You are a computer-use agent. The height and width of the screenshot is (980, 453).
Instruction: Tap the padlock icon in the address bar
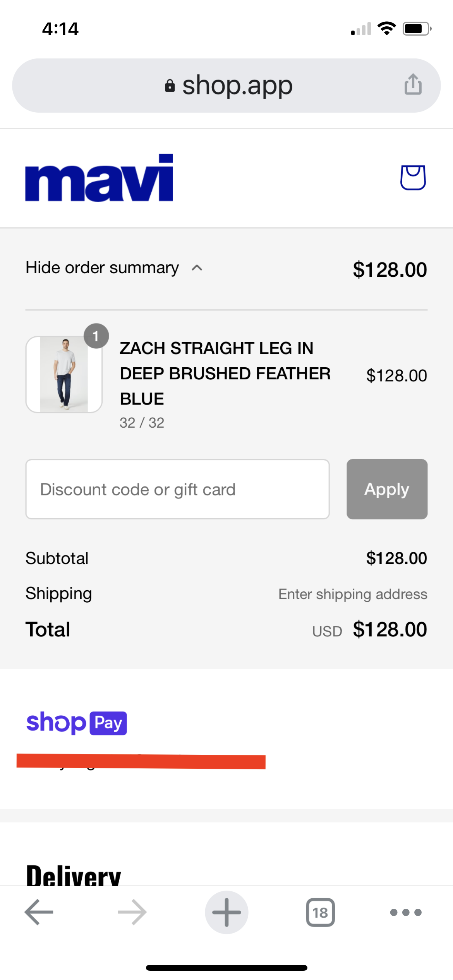click(170, 85)
